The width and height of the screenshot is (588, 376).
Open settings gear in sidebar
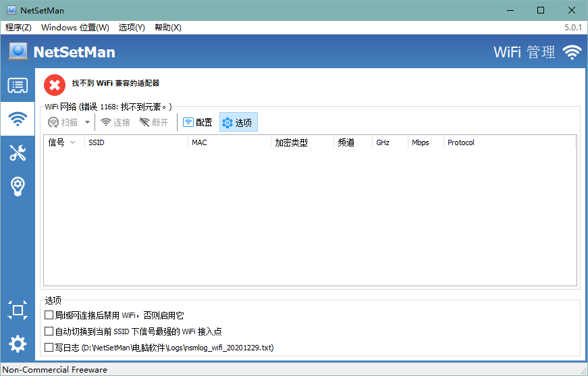click(x=18, y=344)
